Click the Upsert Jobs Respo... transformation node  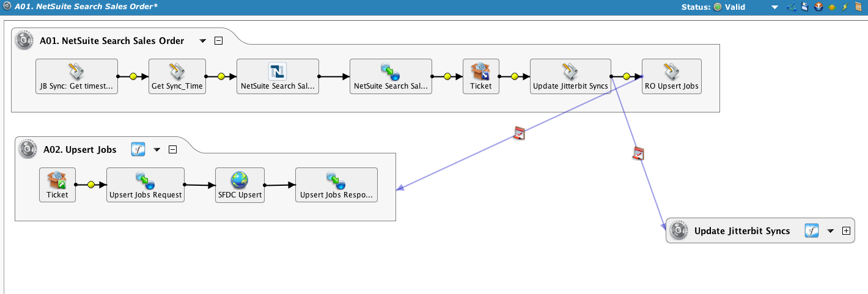336,185
